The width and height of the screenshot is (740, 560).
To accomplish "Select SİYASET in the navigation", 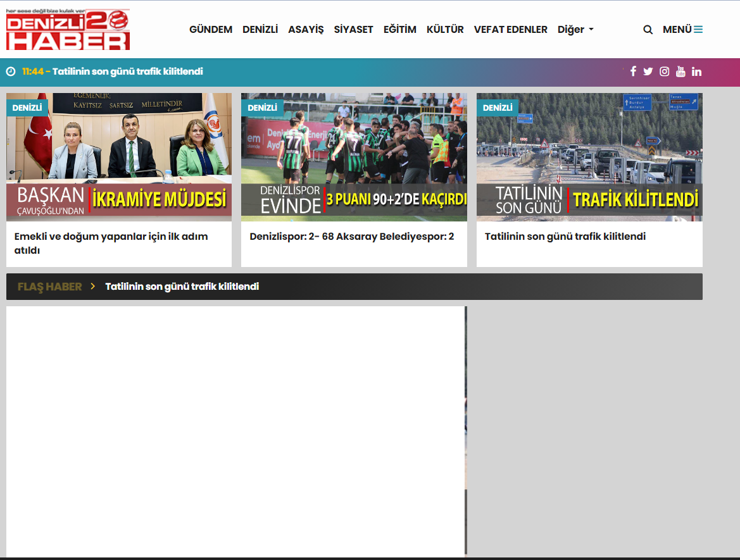I will click(353, 29).
